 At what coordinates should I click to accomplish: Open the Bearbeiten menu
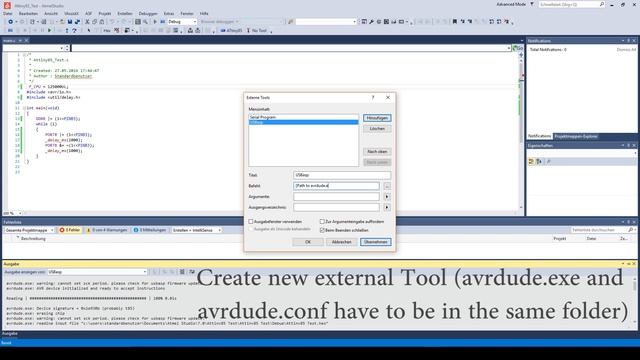28,13
